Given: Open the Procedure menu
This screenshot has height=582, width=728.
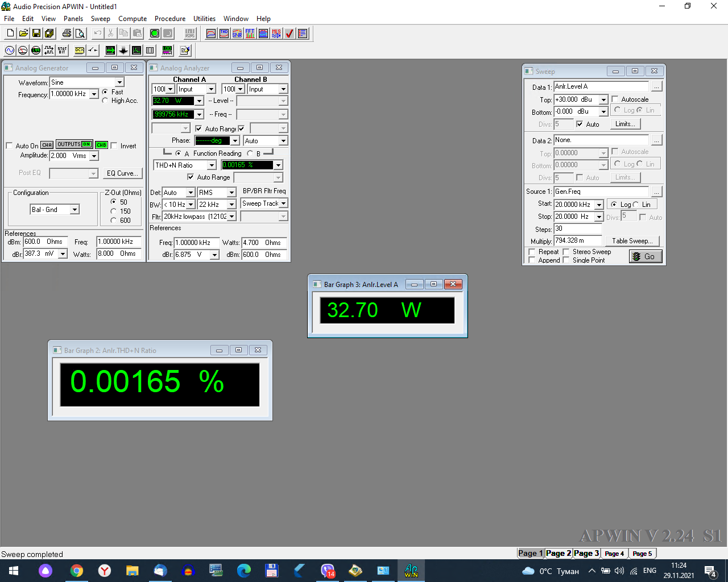Looking at the screenshot, I should coord(170,19).
